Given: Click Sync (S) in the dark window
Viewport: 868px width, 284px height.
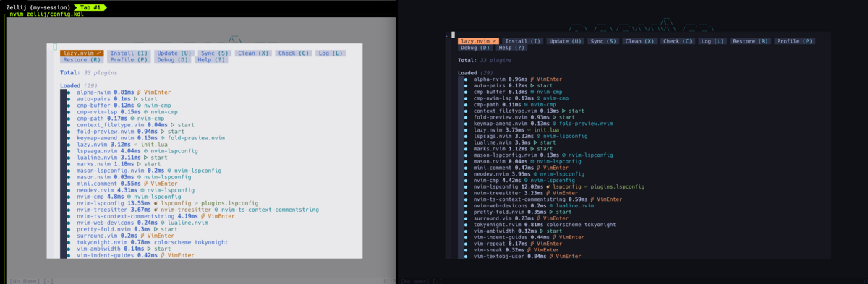Looking at the screenshot, I should point(603,41).
